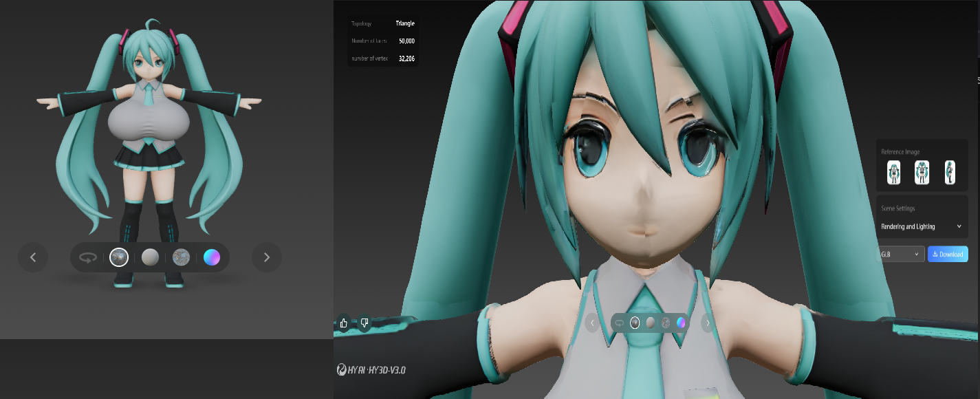Select the gray clay sphere in left preview
This screenshot has width=980, height=399.
[150, 257]
